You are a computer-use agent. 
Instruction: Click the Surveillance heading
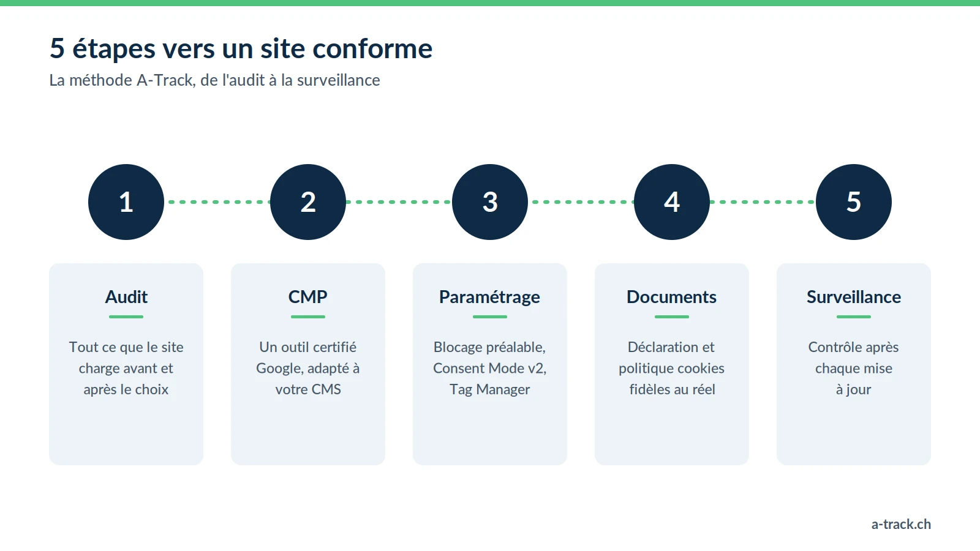click(854, 297)
